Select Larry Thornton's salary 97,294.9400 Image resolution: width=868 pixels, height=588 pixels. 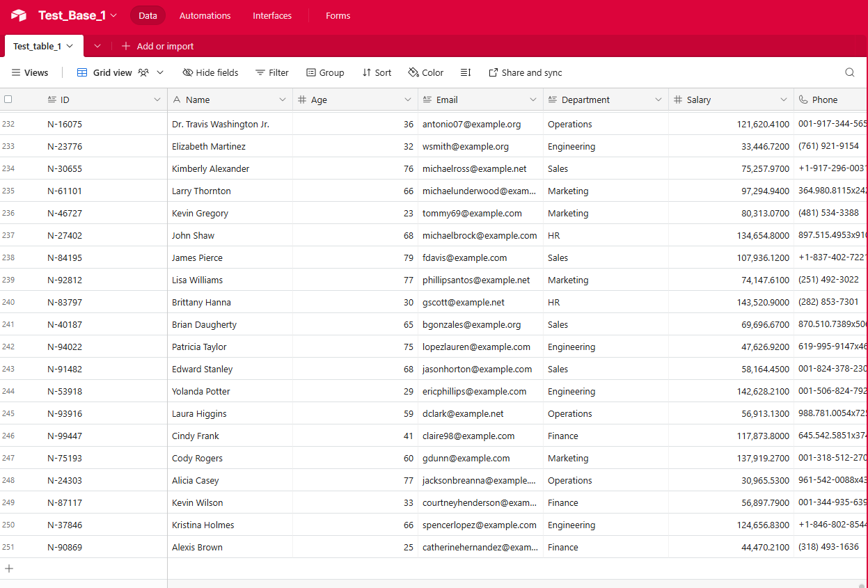coord(731,191)
